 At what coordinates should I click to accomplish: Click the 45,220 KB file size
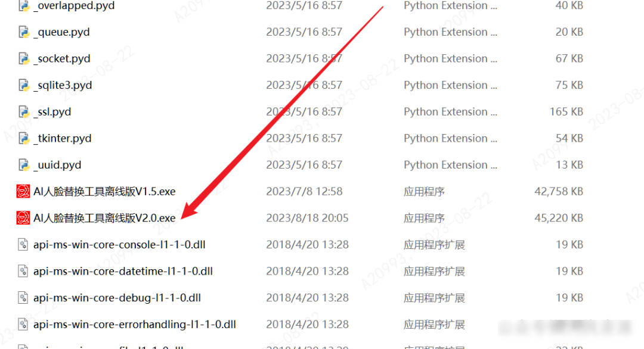click(x=559, y=218)
